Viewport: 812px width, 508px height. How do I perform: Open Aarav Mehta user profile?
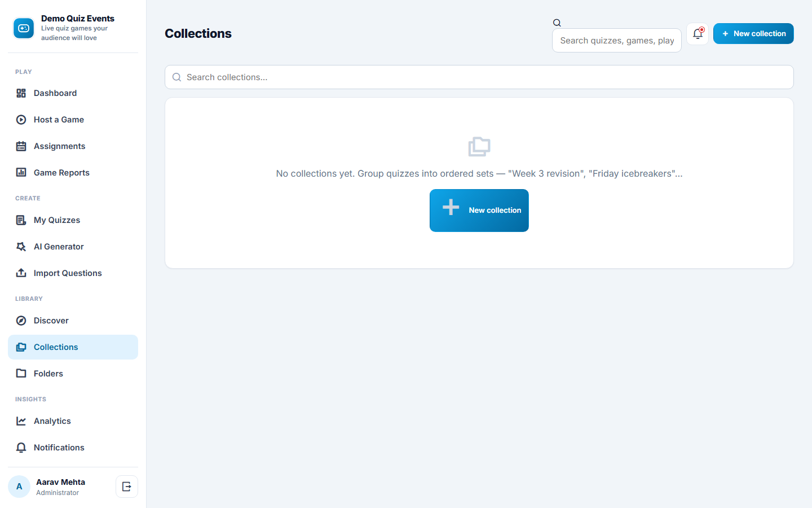pos(60,487)
